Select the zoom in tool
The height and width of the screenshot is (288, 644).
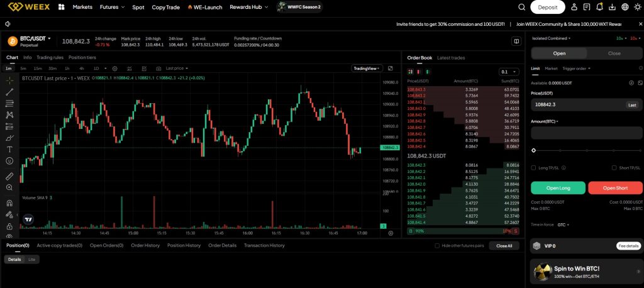9,187
